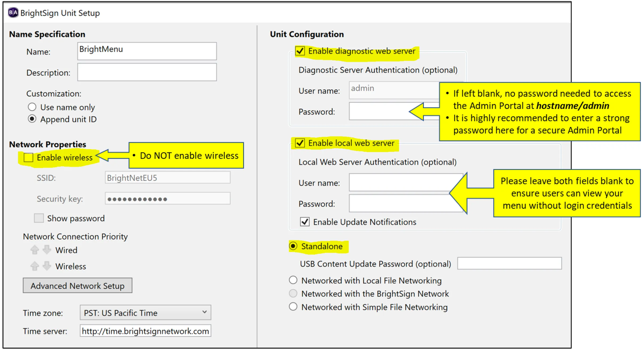Screen dimensions: 644x351
Task: Toggle Enable diagnostic web server checkbox
Action: click(x=300, y=51)
